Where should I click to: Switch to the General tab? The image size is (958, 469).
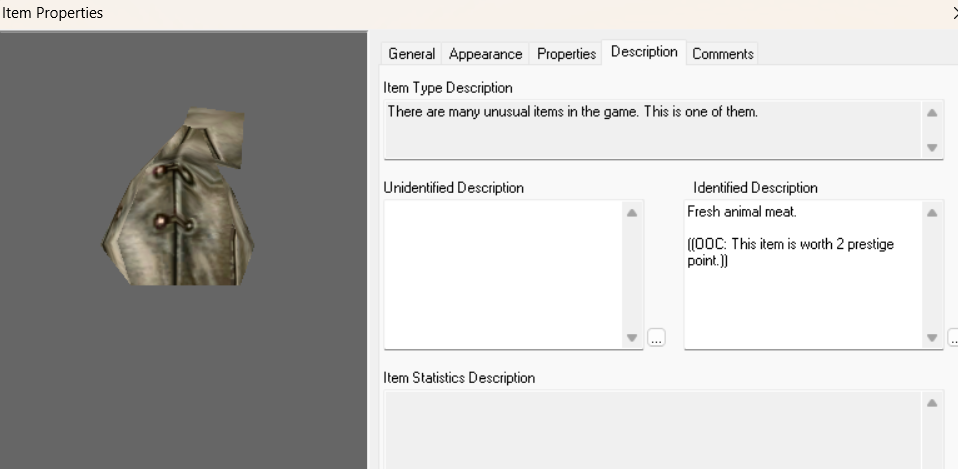click(x=411, y=54)
